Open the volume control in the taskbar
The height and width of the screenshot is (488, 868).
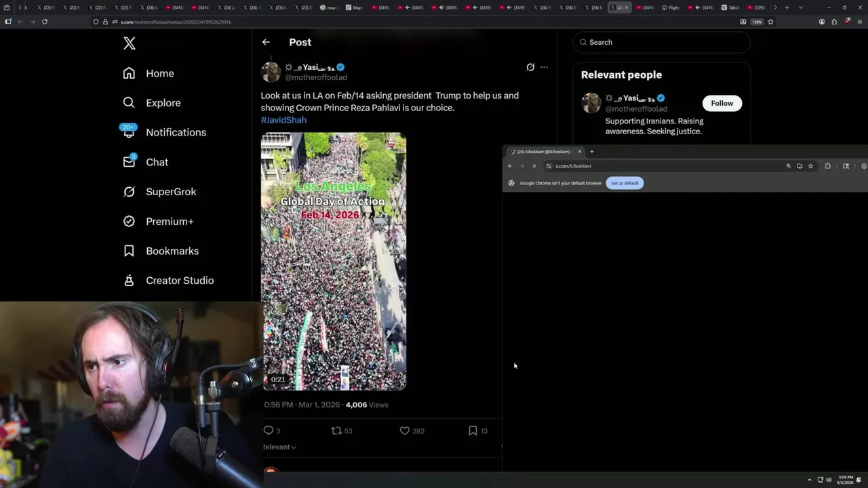pos(829,480)
